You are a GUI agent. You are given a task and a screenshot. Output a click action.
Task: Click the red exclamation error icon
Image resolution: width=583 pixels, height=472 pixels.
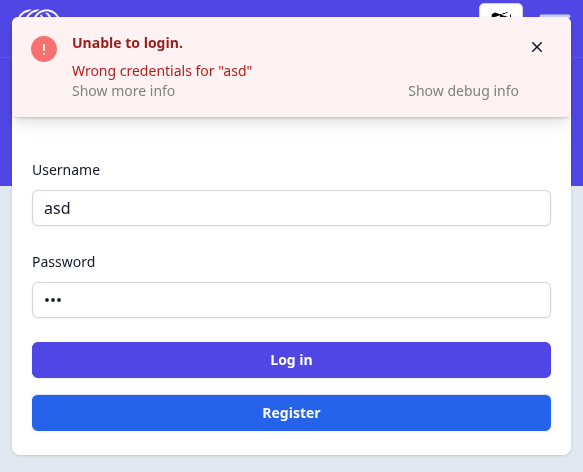pos(44,49)
